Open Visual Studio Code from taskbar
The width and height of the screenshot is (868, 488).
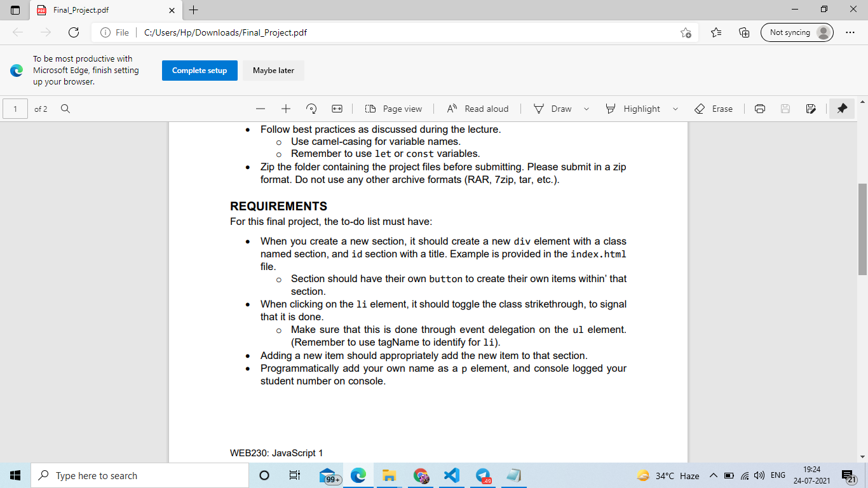pyautogui.click(x=451, y=475)
